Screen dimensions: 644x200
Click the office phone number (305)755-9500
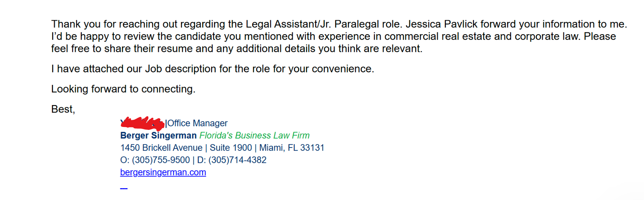pos(161,160)
